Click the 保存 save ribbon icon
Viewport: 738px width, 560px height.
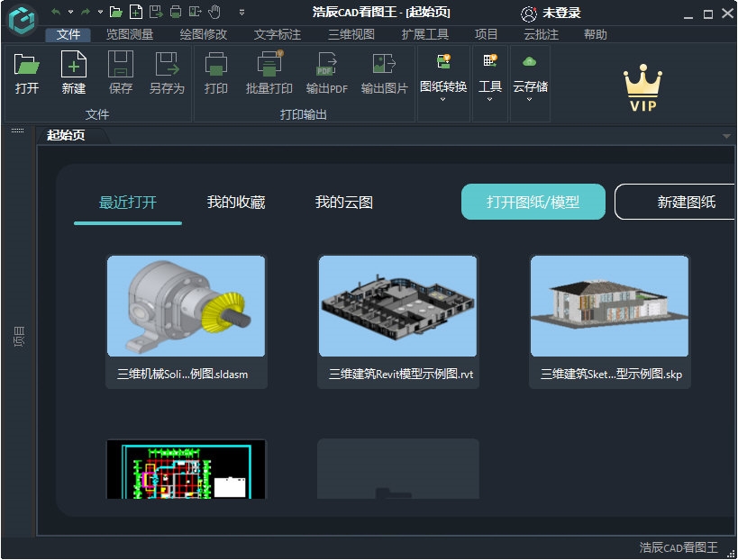tap(121, 73)
